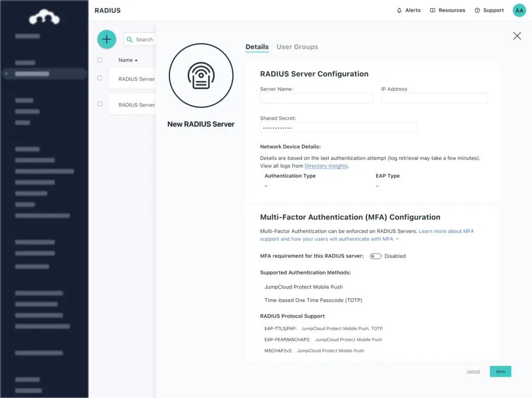
Task: Click the RADIUS Server Configuration heading
Action: point(314,74)
